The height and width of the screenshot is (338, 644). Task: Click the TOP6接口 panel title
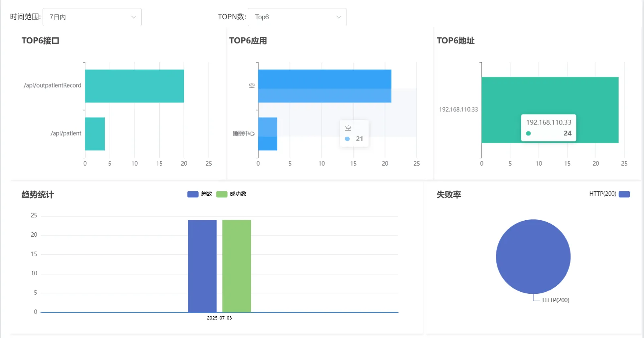(40, 41)
